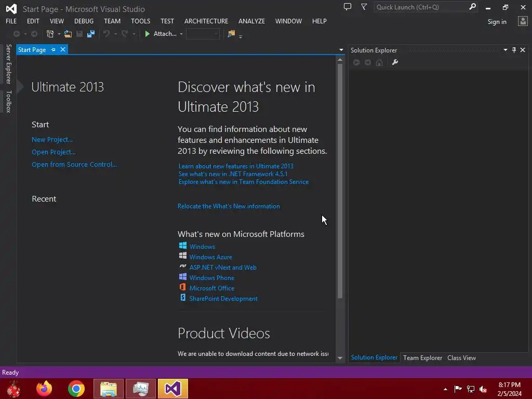
Task: Open the FILE menu
Action: (x=11, y=21)
